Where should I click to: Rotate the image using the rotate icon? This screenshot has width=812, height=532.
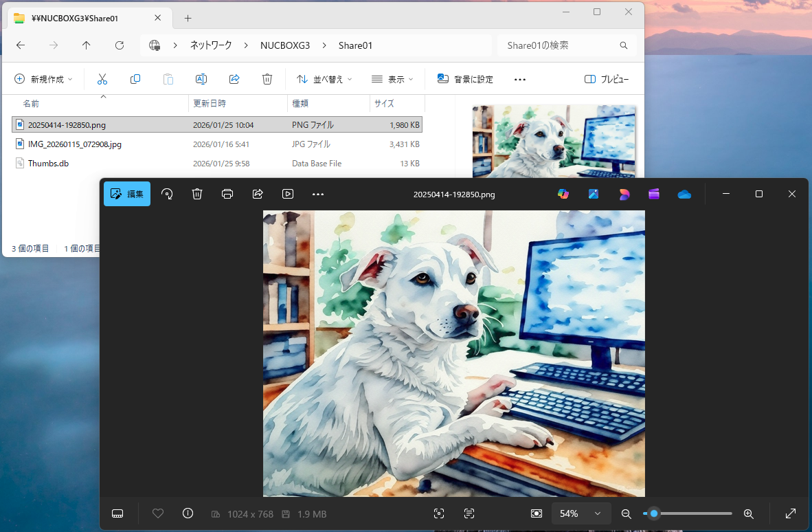pyautogui.click(x=167, y=194)
